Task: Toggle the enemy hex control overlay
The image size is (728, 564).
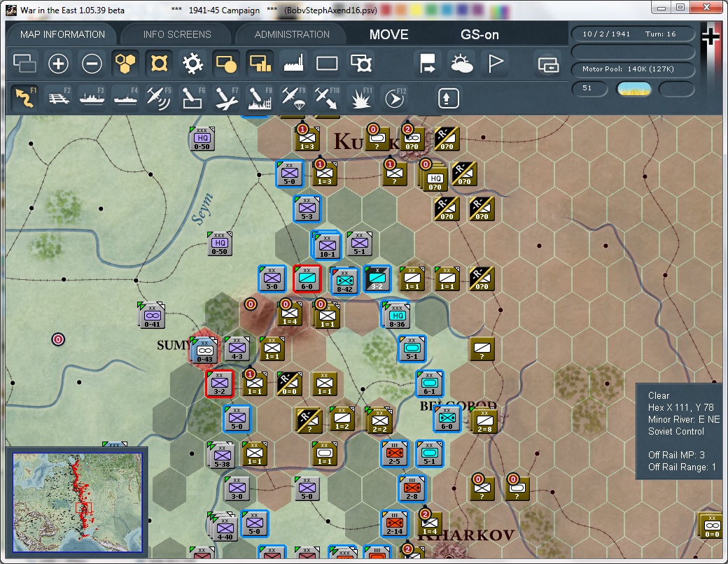Action: coord(159,63)
